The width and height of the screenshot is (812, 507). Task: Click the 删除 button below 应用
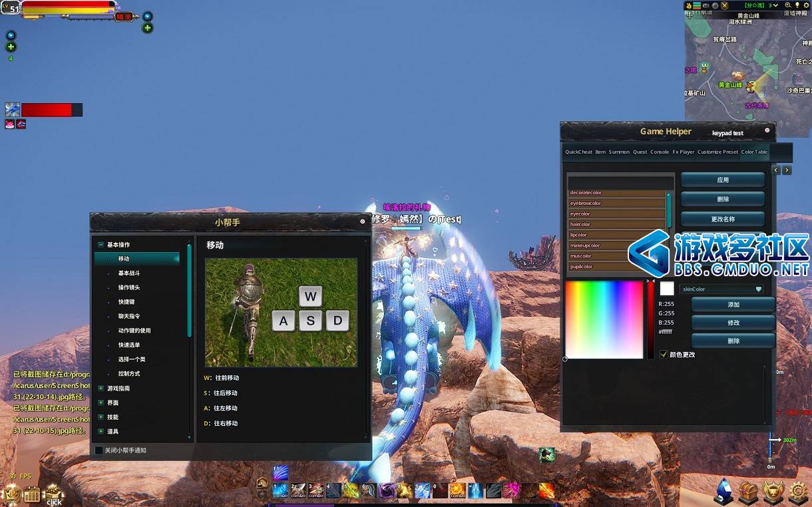click(723, 199)
